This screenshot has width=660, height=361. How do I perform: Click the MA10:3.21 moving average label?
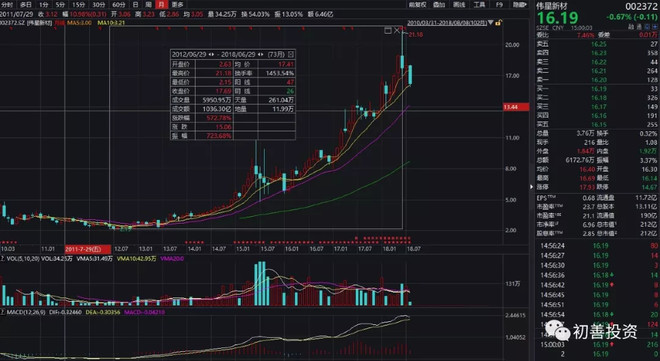click(111, 23)
